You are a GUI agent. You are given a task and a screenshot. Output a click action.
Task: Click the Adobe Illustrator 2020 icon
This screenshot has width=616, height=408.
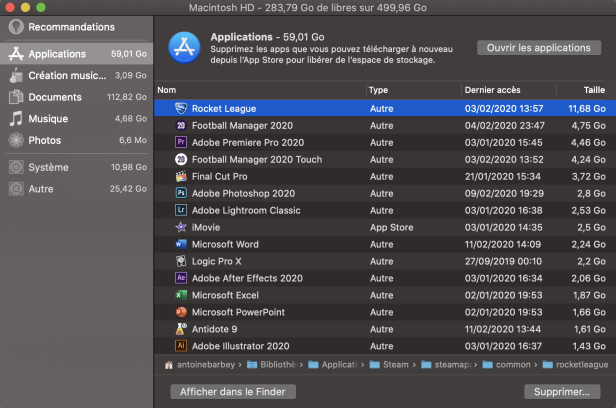[181, 346]
